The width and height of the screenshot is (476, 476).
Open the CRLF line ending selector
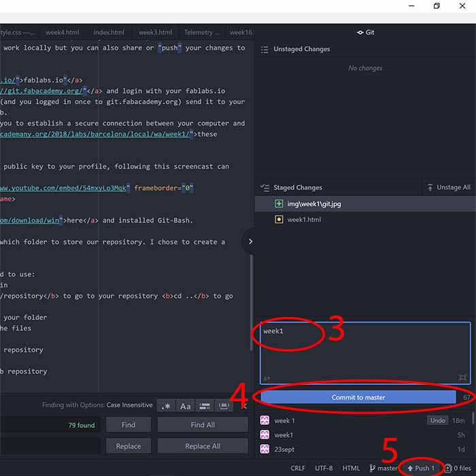tap(298, 468)
